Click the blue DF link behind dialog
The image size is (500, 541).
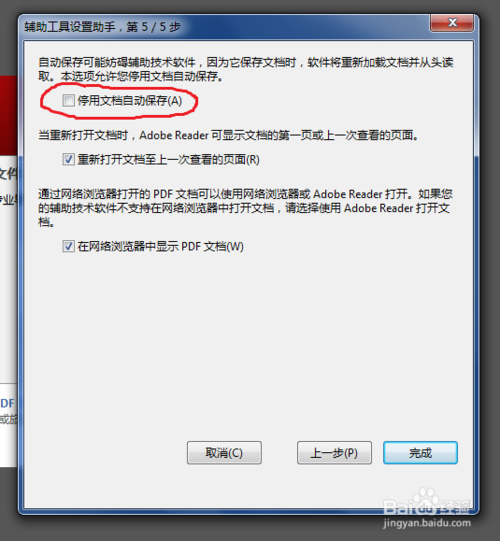pos(8,403)
